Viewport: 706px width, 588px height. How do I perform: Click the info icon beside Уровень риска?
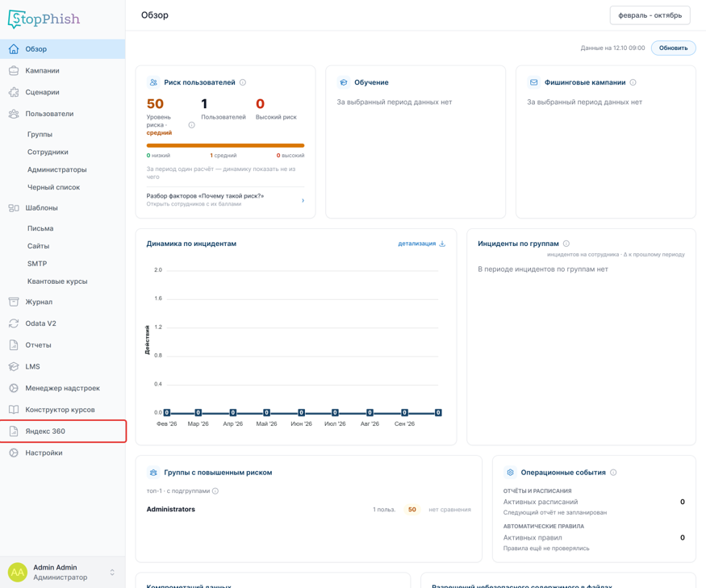click(191, 125)
